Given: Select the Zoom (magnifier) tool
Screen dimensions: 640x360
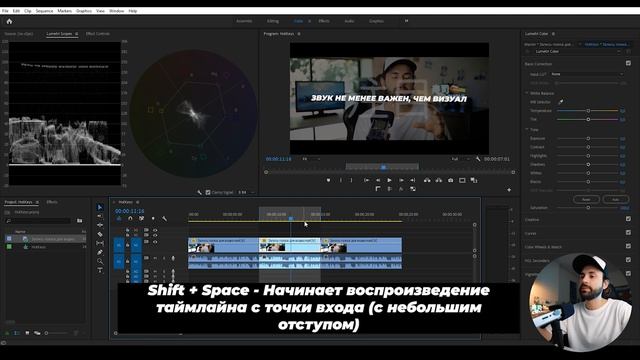Looking at the screenshot, I should click(x=100, y=262).
